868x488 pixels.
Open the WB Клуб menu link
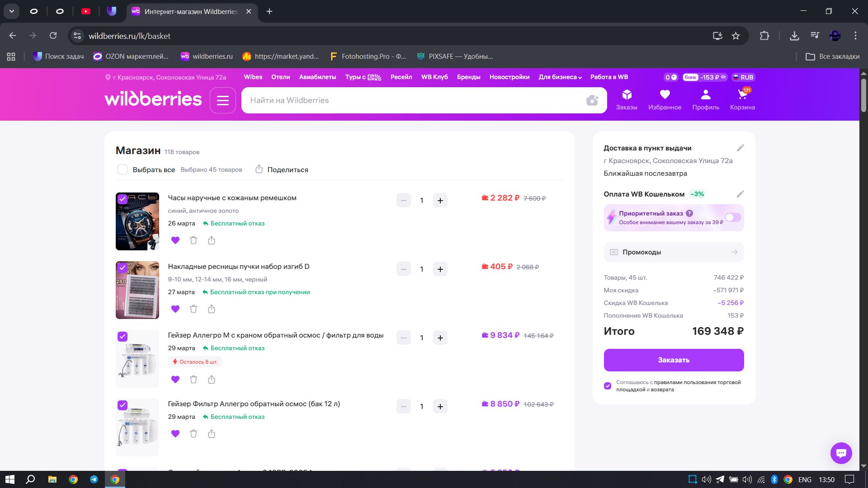click(x=434, y=77)
